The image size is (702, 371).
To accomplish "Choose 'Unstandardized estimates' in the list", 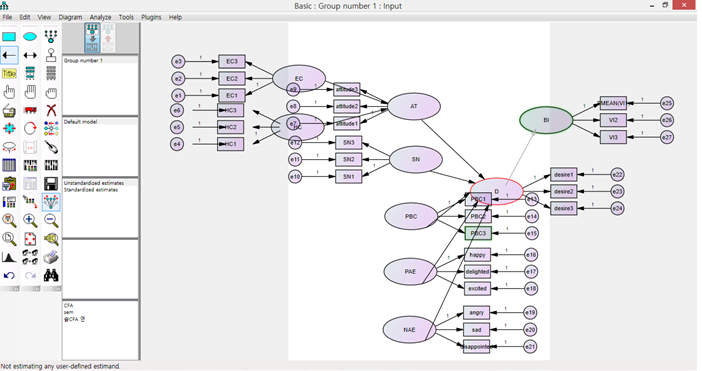I will 100,183.
